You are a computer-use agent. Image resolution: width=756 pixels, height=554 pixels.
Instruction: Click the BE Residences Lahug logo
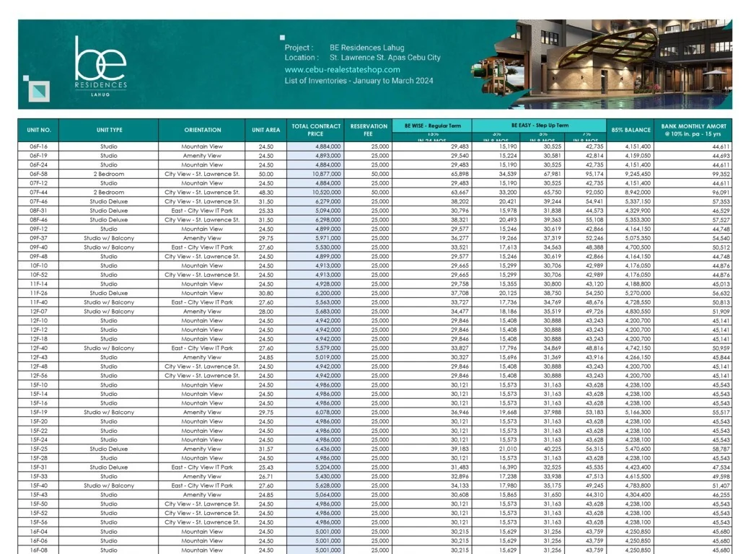click(x=101, y=66)
